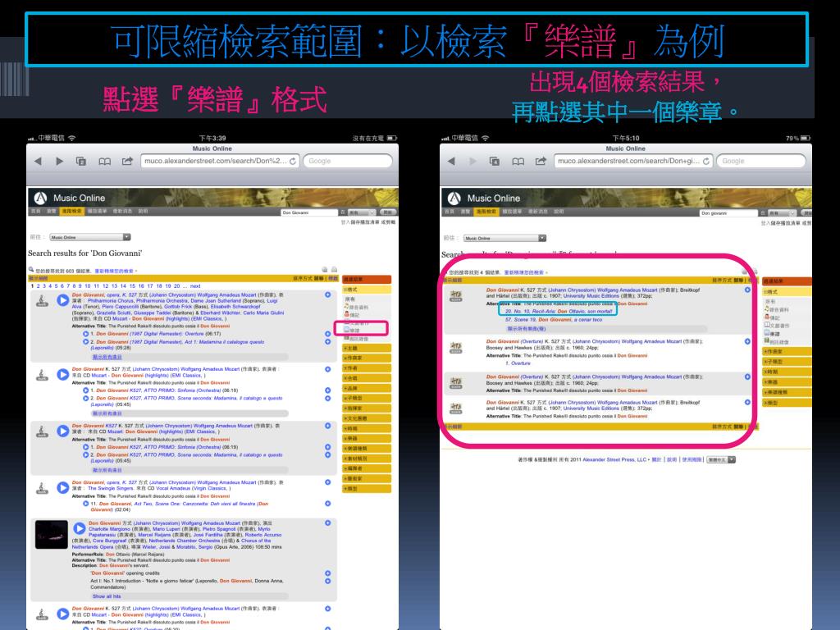This screenshot has width=840, height=630.
Task: Expand first yellow facet below format list, left iPad
Action: click(x=367, y=348)
